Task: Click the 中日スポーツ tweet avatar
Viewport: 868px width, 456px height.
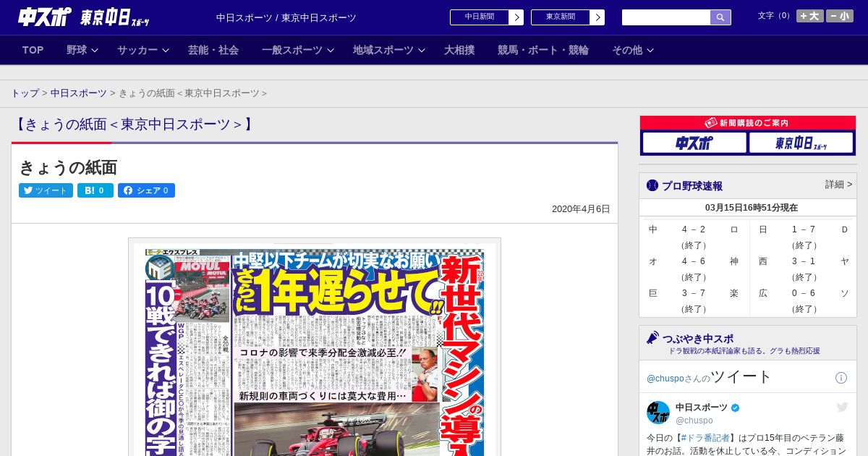Action: 658,413
